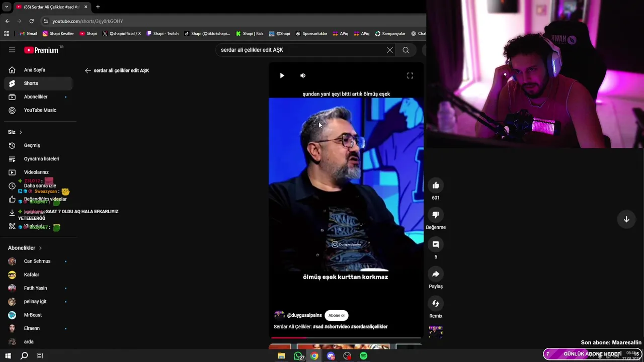Open Geçmiş history
This screenshot has width=644, height=362.
(38, 145)
